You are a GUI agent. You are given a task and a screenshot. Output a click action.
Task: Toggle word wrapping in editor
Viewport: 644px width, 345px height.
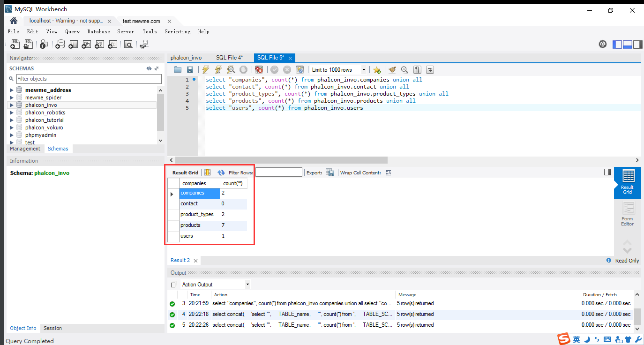tap(430, 70)
